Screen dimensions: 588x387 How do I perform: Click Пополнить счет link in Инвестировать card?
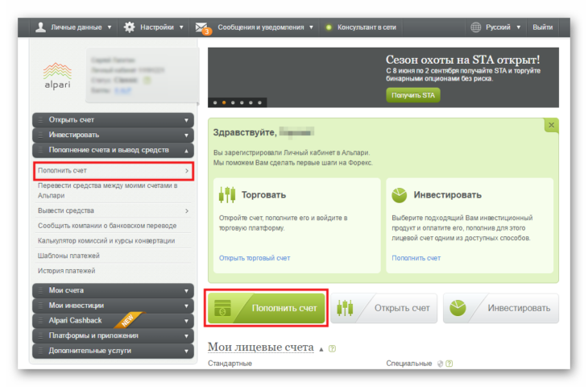416,258
